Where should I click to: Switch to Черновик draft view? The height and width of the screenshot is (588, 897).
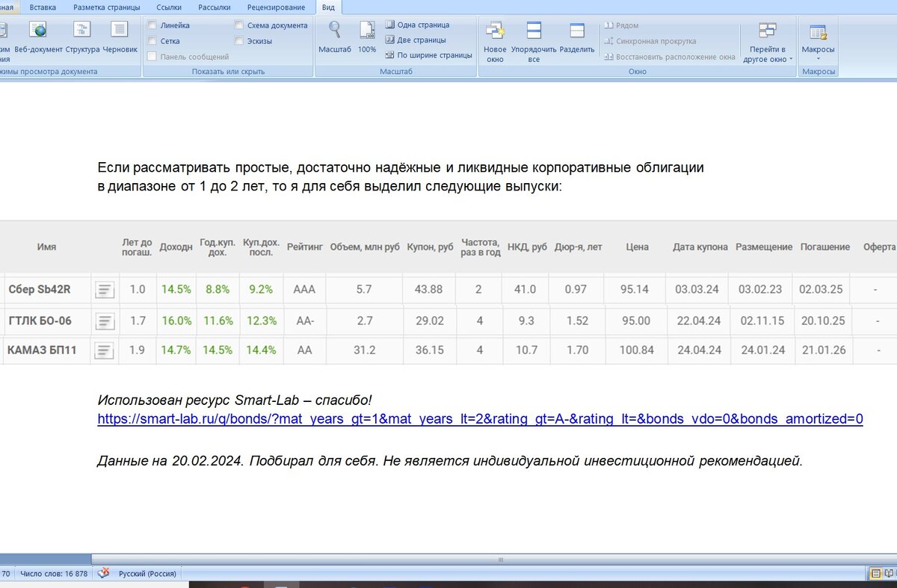click(120, 37)
